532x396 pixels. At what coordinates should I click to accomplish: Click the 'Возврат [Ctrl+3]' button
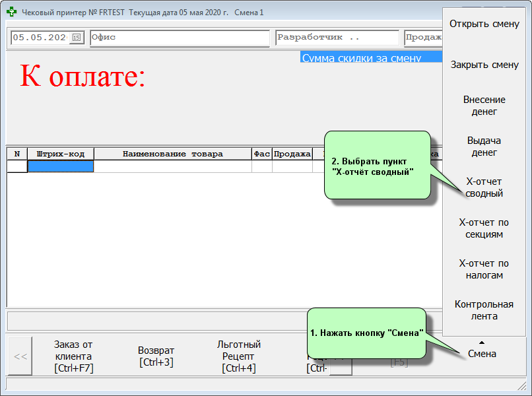156,356
